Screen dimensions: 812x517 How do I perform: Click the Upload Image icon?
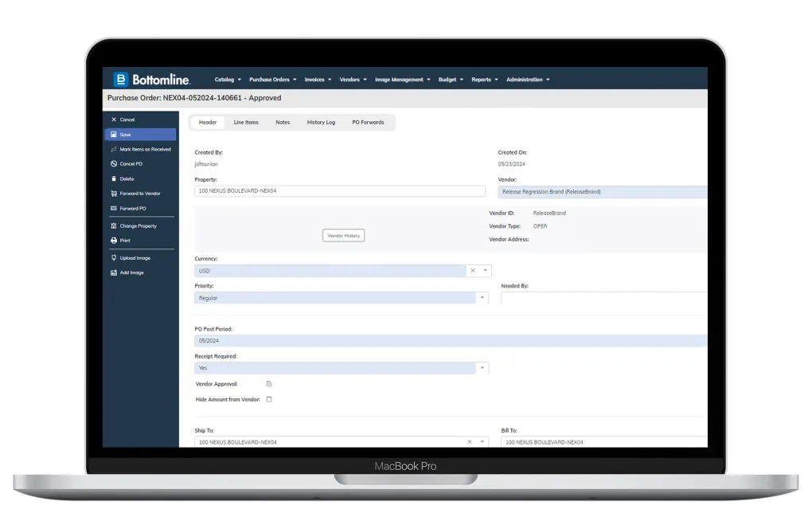pos(114,258)
